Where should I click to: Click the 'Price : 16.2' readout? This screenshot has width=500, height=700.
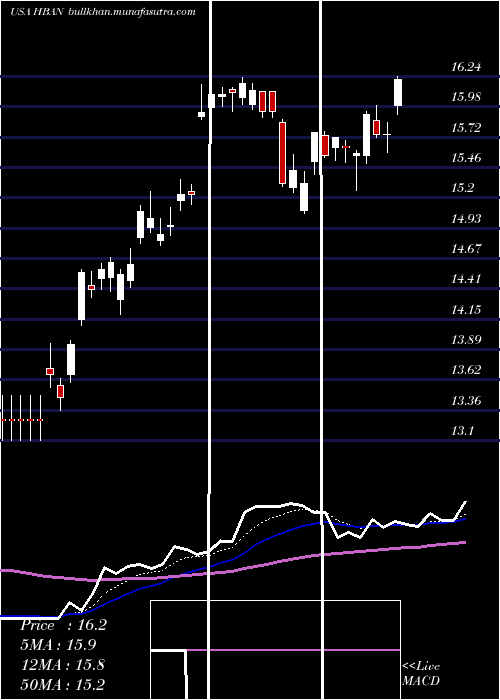tap(63, 625)
